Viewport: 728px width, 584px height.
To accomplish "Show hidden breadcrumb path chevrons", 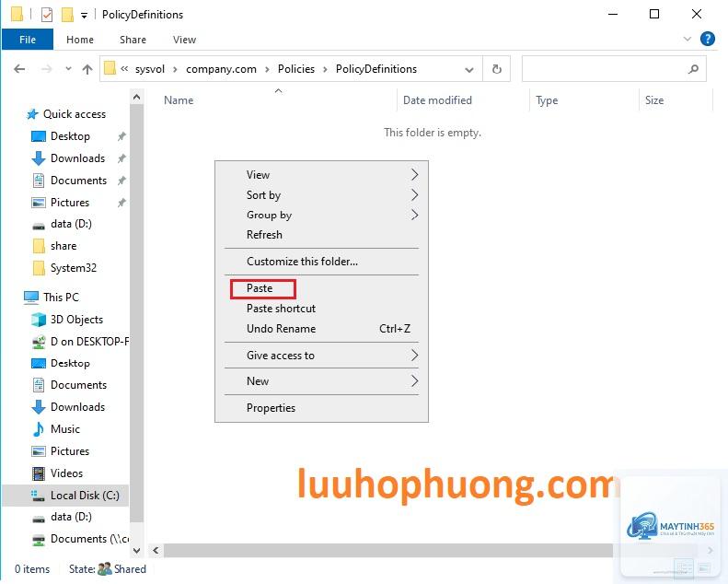I will [x=124, y=69].
